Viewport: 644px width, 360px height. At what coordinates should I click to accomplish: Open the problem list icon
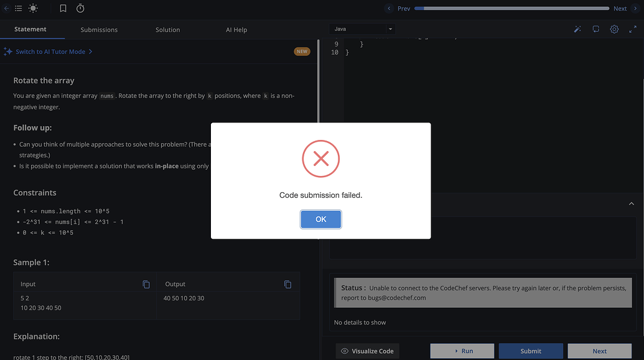17,8
